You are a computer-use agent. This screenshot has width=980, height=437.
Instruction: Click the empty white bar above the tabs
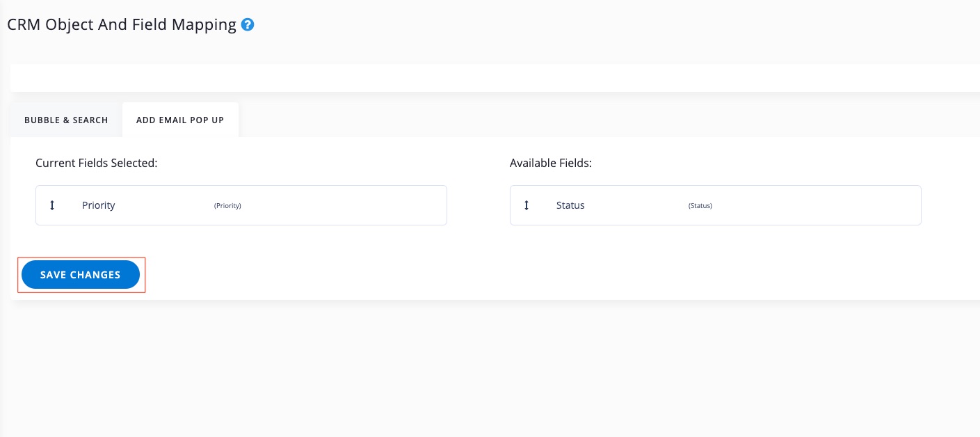[487, 77]
